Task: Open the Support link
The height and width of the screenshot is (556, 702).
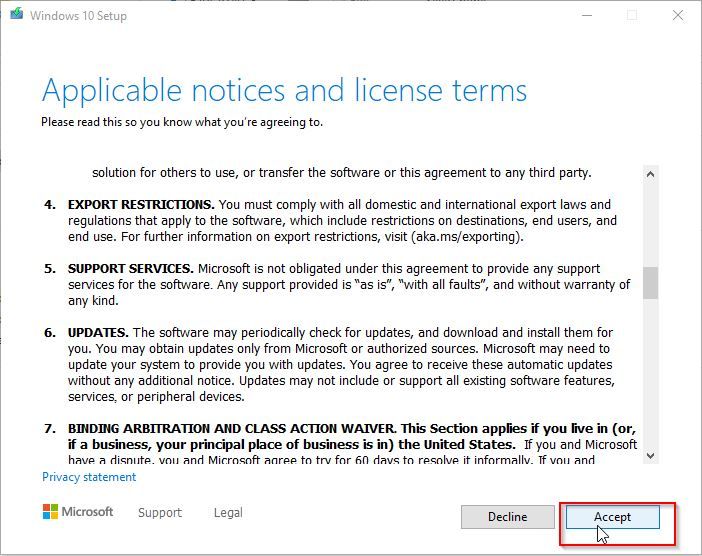Action: 160,512
